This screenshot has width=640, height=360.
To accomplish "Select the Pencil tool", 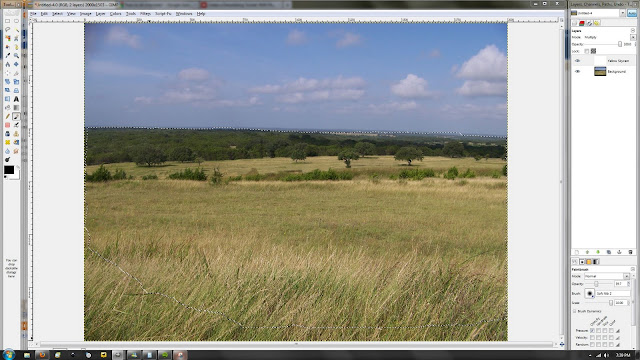I will point(7,116).
